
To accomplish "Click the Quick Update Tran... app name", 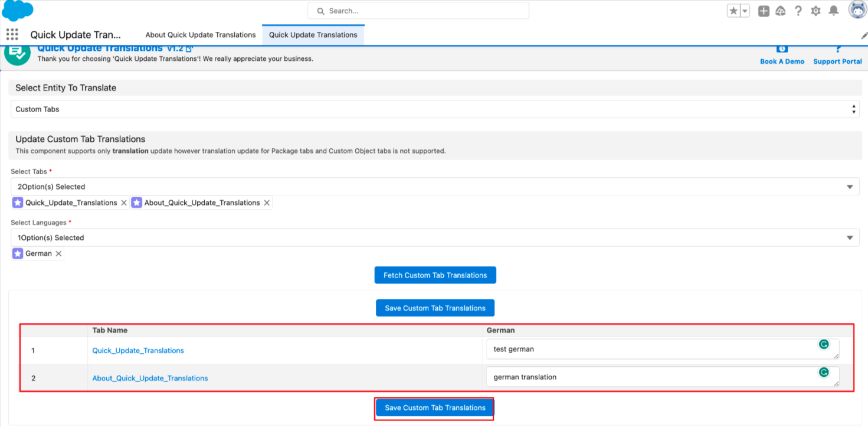I will coord(76,35).
